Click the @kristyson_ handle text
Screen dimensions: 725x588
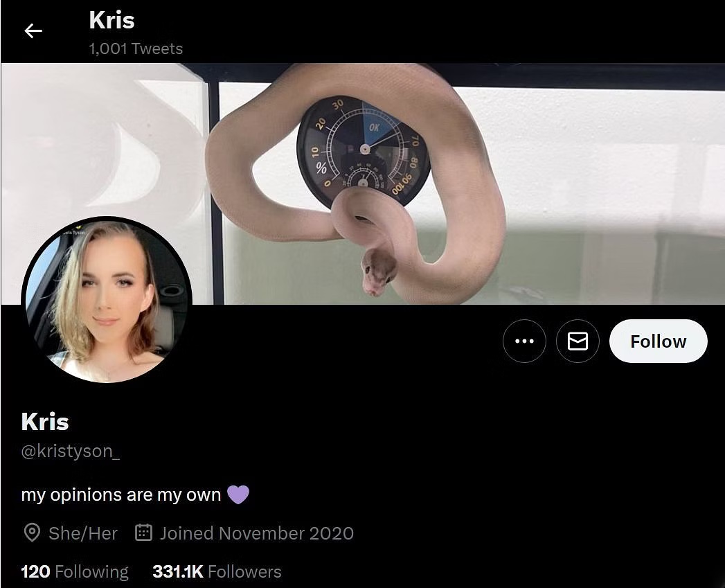(x=70, y=451)
